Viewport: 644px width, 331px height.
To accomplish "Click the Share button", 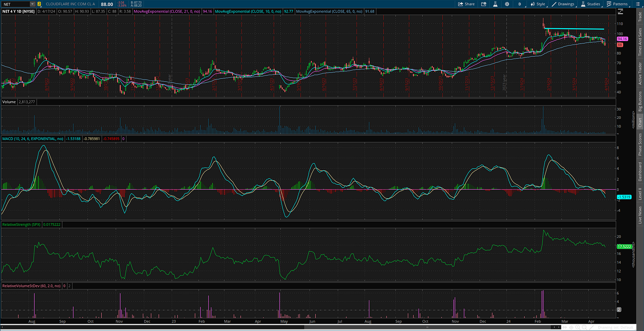I will pyautogui.click(x=466, y=4).
